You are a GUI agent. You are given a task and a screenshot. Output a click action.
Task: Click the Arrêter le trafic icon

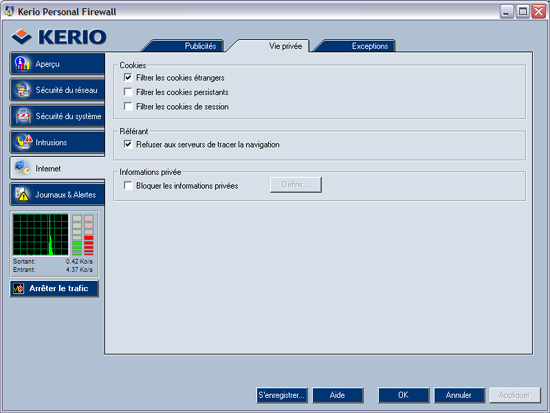(18, 288)
